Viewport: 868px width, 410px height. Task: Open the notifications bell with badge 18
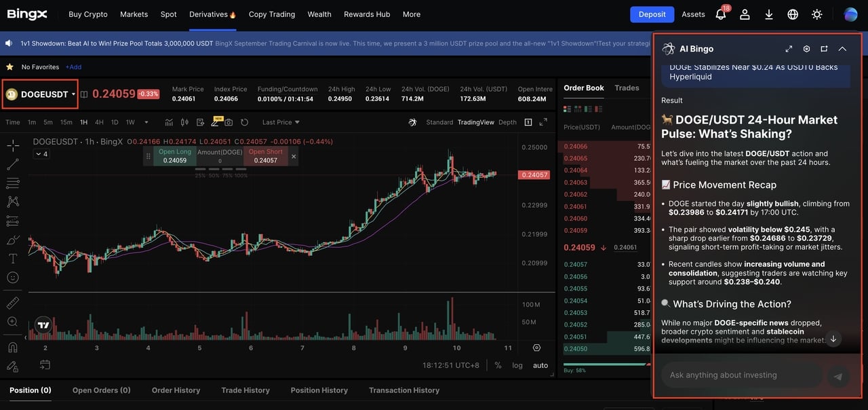tap(721, 14)
